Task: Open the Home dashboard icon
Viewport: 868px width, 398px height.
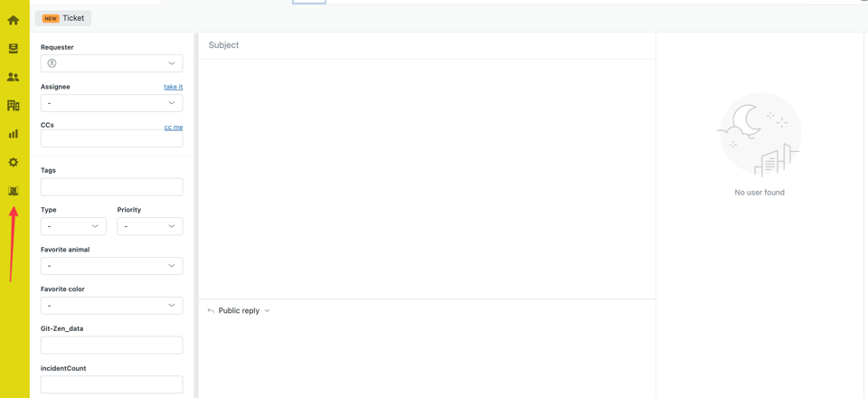Action: tap(14, 20)
